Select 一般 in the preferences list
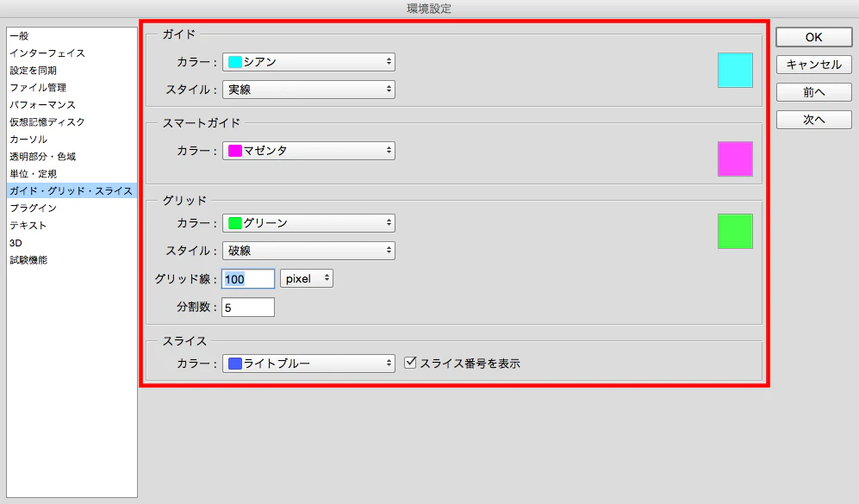Viewport: 859px width, 504px height. click(x=72, y=36)
